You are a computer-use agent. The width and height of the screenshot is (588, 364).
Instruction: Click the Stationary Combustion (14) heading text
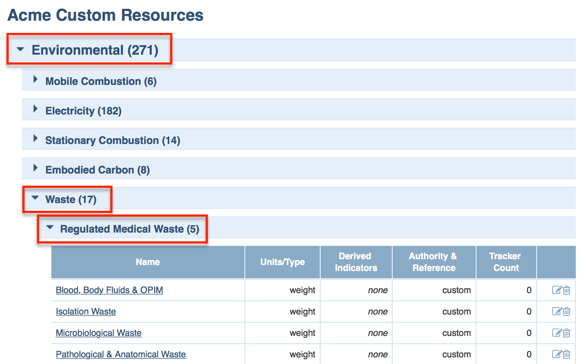(x=113, y=140)
